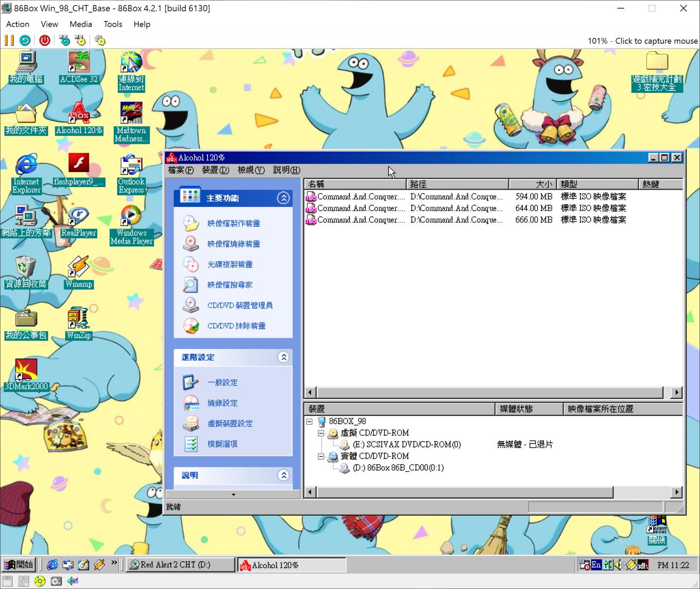Screen dimensions: 700x589
Task: Collapse the 說明 sidebar panel
Action: coord(283,475)
